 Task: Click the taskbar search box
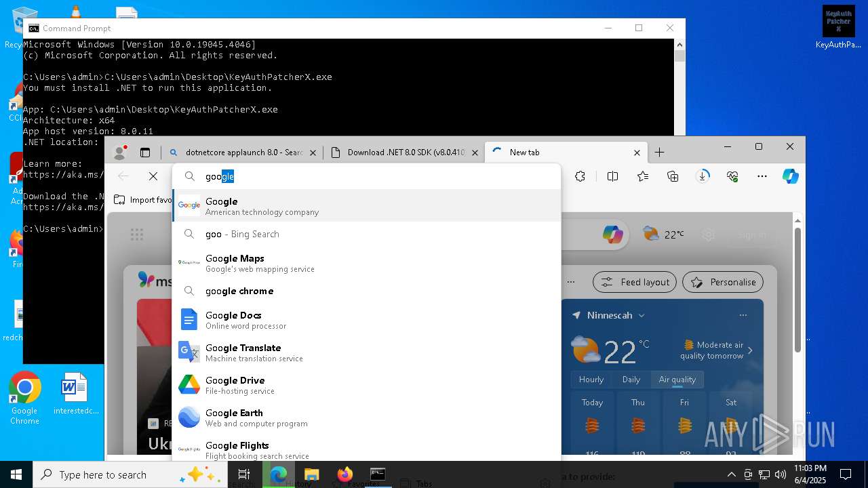tap(130, 474)
